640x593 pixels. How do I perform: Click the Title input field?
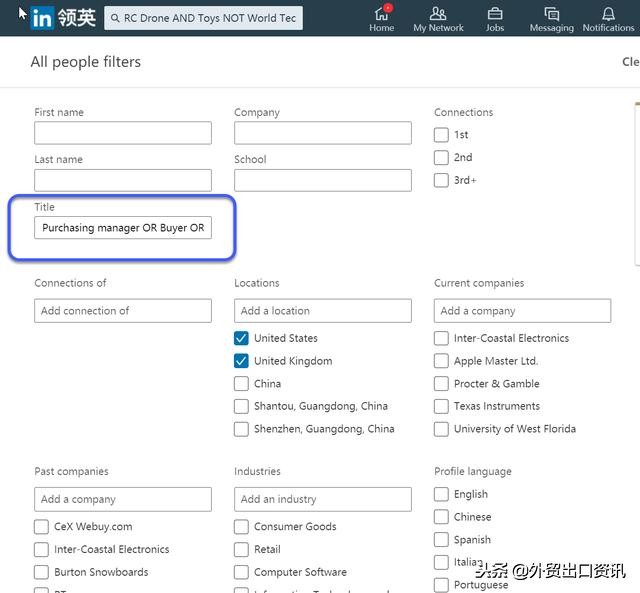122,228
